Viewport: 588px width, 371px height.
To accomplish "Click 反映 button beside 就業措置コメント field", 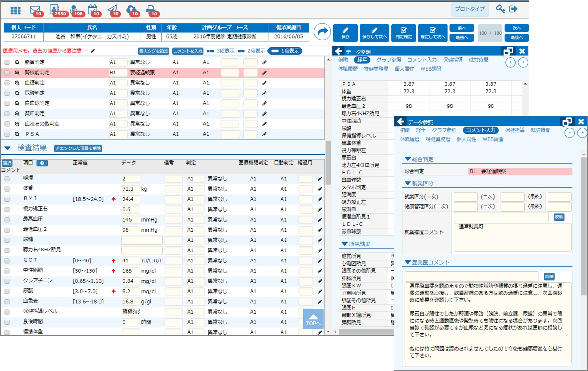I will (559, 217).
